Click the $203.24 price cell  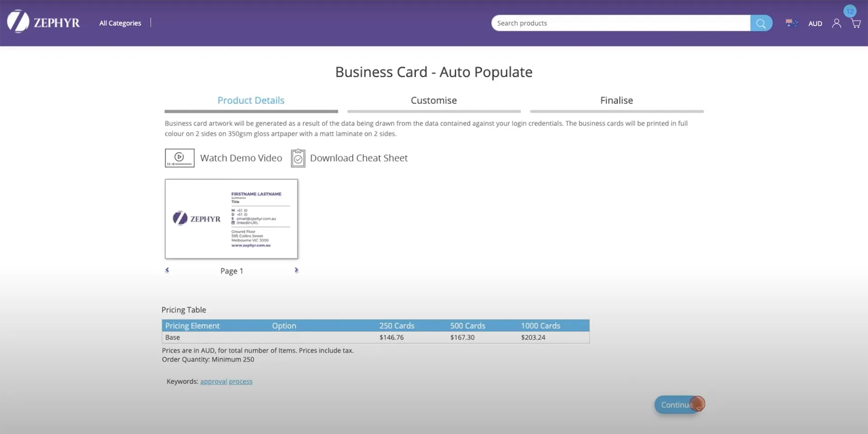tap(533, 337)
